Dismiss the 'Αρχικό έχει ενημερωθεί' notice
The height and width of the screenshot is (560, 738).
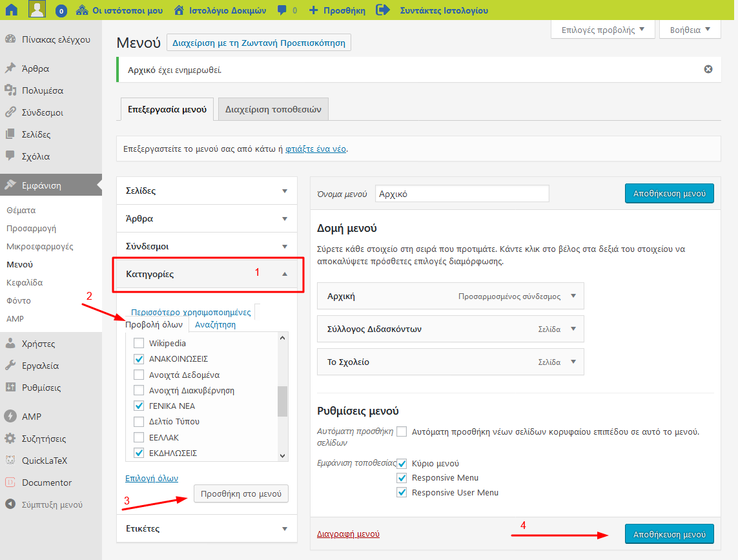click(708, 69)
